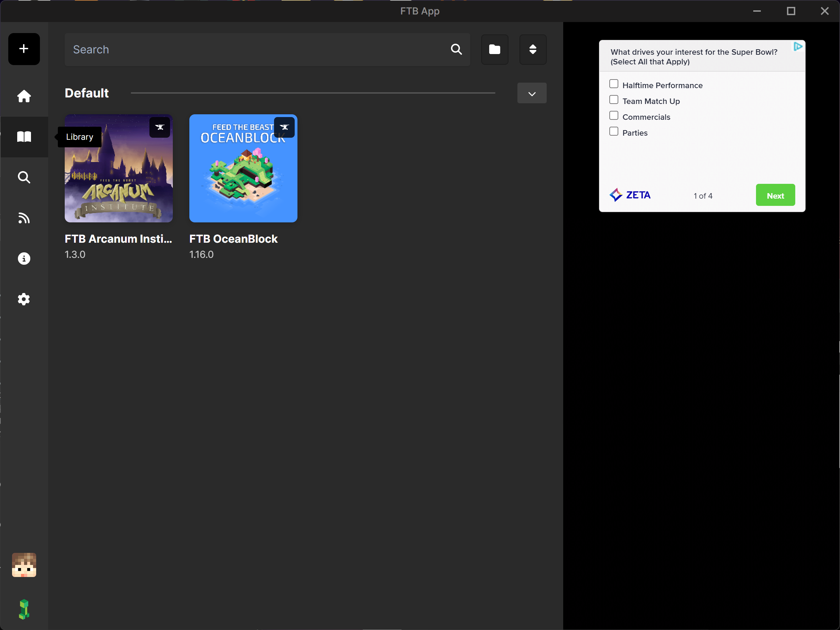
Task: Collapse the Default category chevron
Action: (x=532, y=93)
